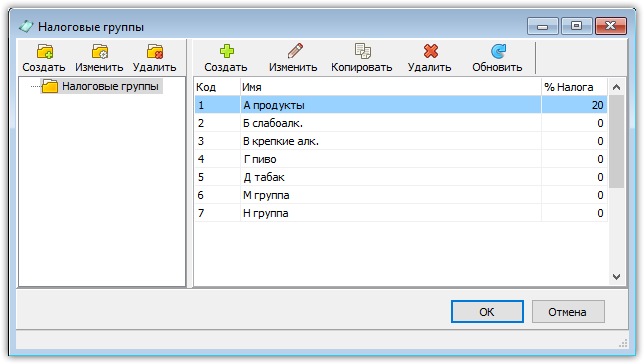Select row В крепкие алк.
644x364 pixels.
point(401,141)
